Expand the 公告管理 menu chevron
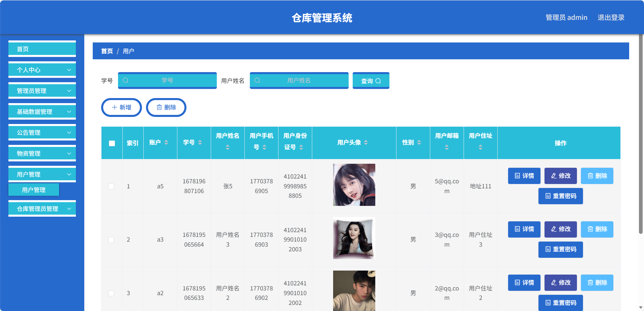644x311 pixels. (69, 132)
